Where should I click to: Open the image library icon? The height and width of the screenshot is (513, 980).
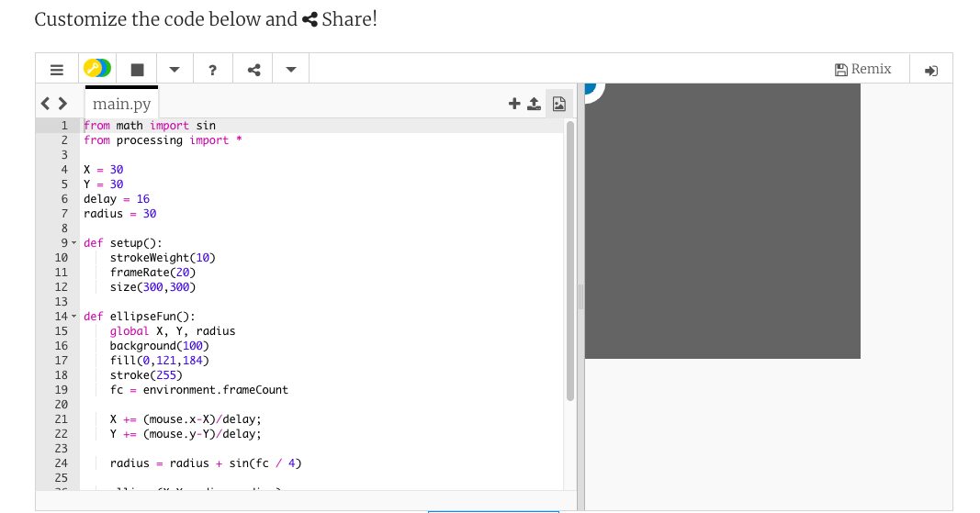[x=559, y=104]
